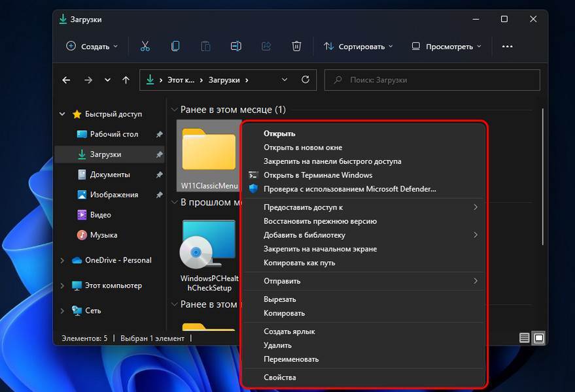The height and width of the screenshot is (392, 575).
Task: Open the three-dot See more menu
Action: coord(507,46)
